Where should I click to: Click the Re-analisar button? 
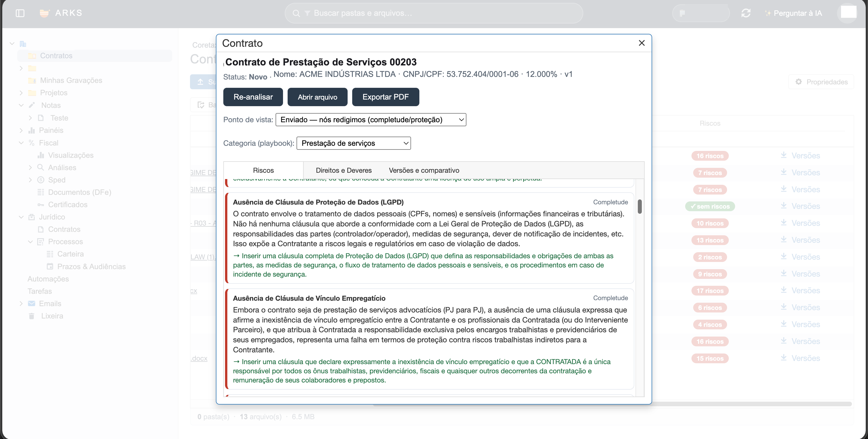tap(253, 97)
